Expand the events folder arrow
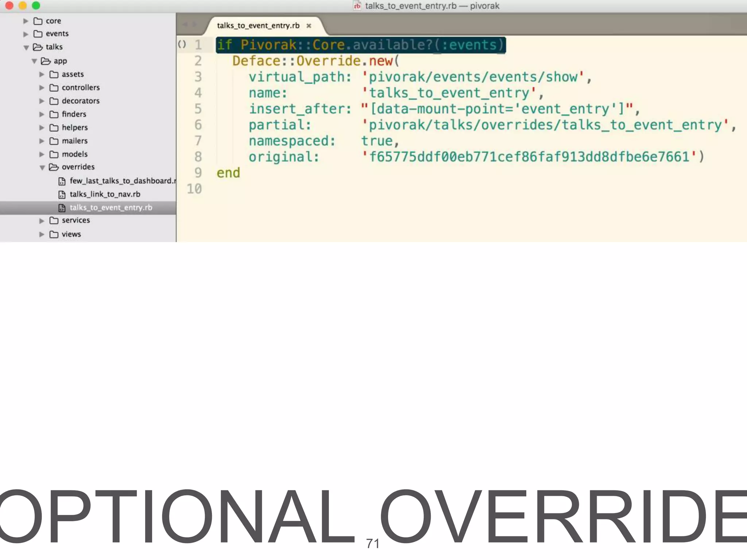 click(x=26, y=34)
